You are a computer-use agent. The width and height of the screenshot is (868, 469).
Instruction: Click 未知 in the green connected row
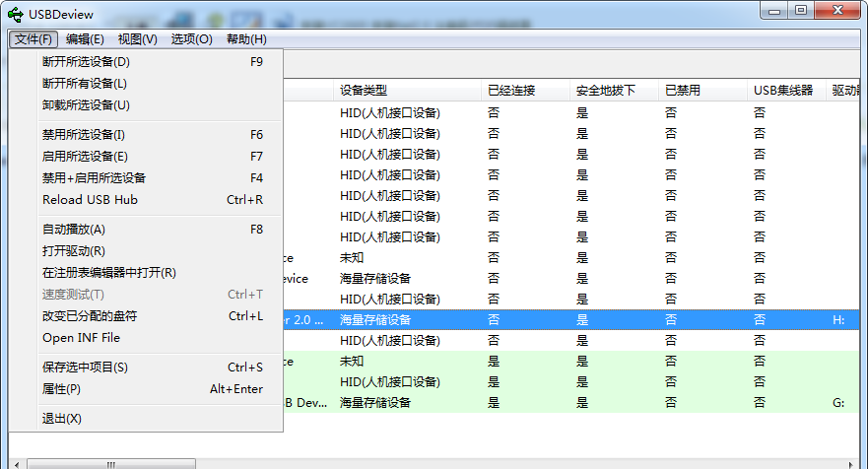352,362
